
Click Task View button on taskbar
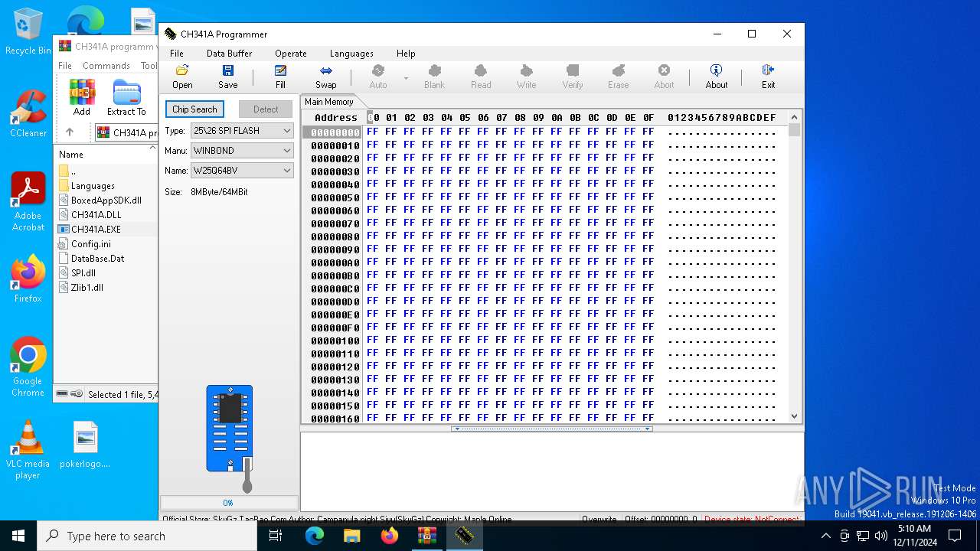[276, 536]
